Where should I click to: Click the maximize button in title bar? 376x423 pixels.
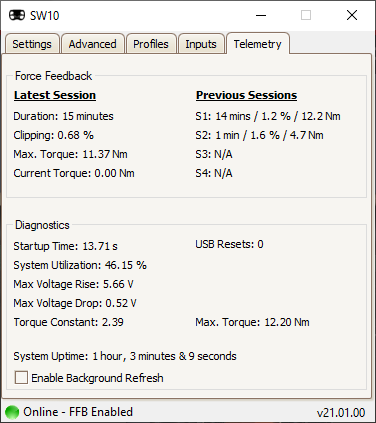[x=306, y=15]
